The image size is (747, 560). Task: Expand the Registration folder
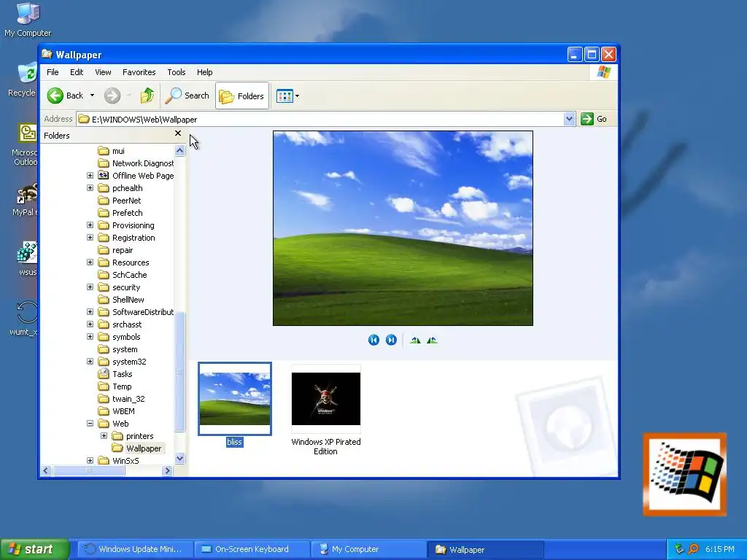coord(90,238)
